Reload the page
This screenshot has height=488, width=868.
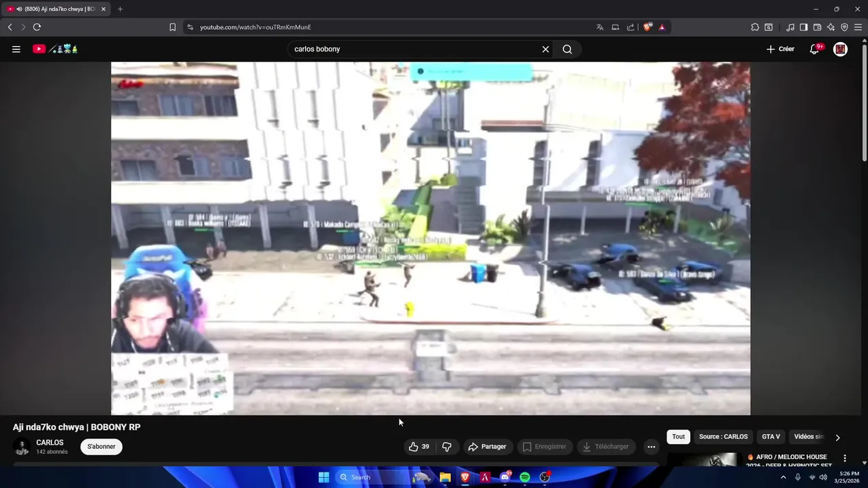(37, 27)
